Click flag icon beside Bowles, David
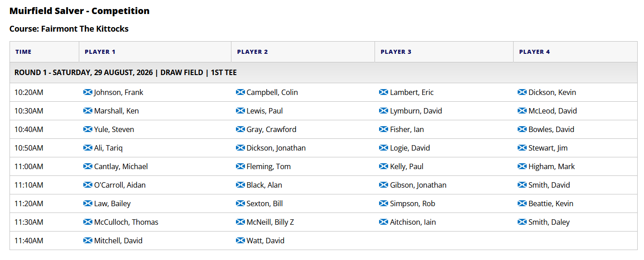 (x=522, y=129)
